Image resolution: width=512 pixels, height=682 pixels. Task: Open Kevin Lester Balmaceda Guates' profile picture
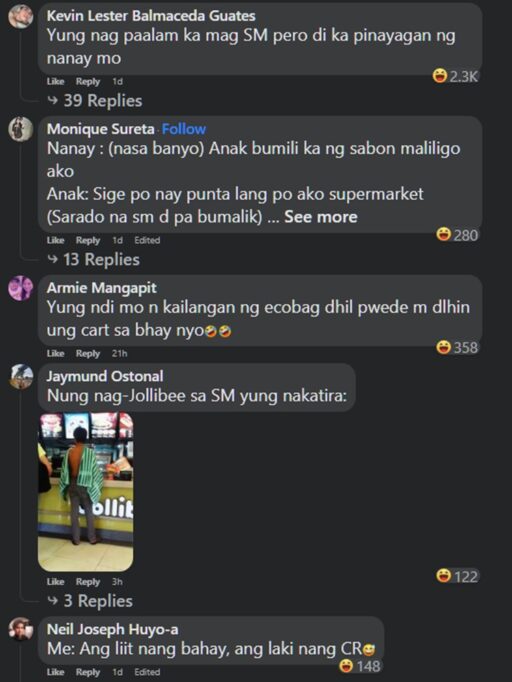tap(20, 17)
